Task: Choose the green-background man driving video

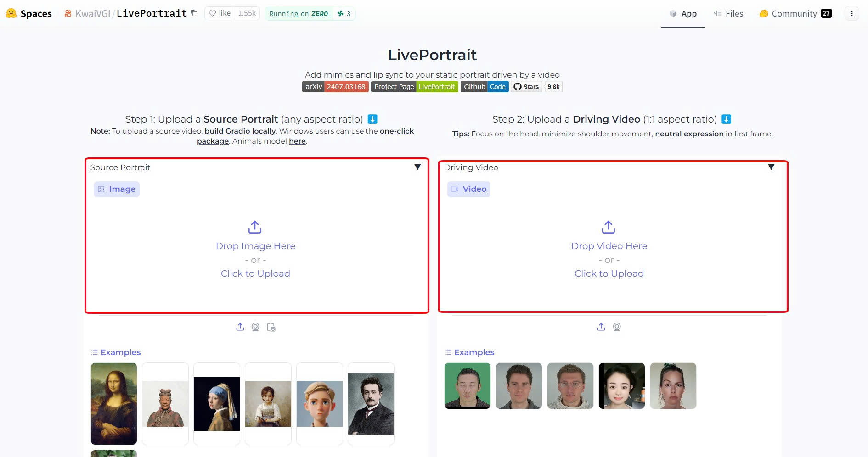Action: tap(468, 386)
